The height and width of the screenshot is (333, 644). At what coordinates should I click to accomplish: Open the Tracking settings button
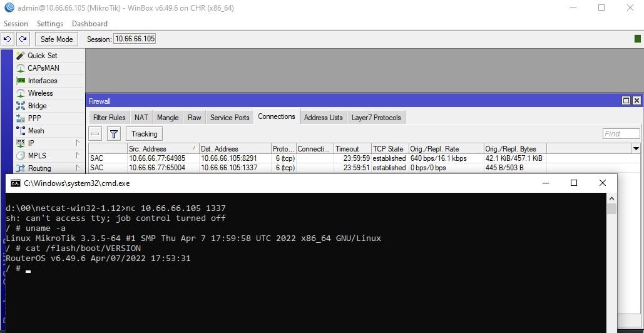pyautogui.click(x=144, y=134)
